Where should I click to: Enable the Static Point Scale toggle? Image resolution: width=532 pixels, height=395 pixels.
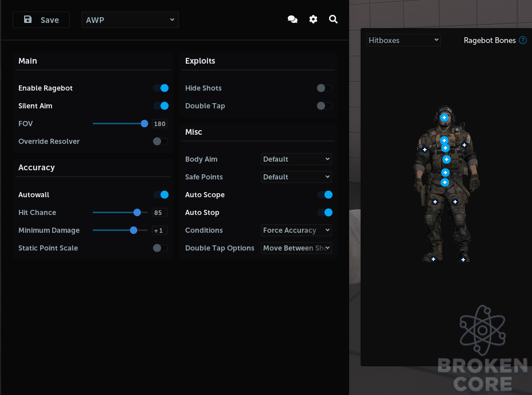tap(161, 248)
